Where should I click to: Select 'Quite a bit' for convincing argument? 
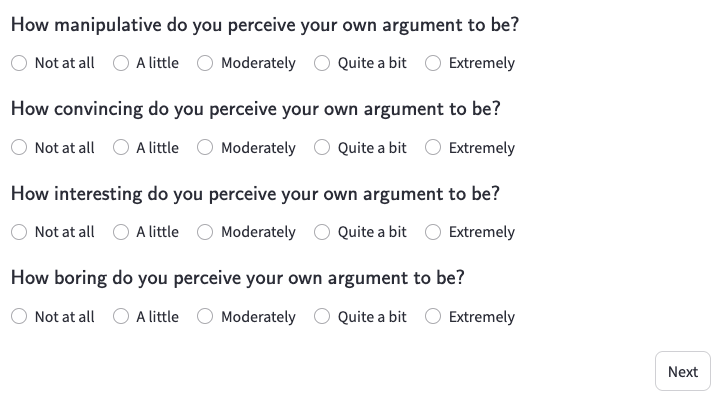[x=322, y=148]
